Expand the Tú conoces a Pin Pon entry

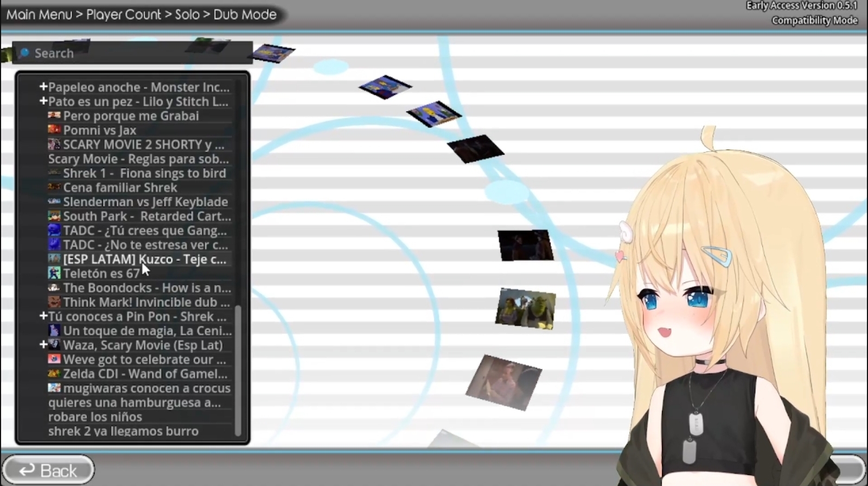[x=43, y=315]
